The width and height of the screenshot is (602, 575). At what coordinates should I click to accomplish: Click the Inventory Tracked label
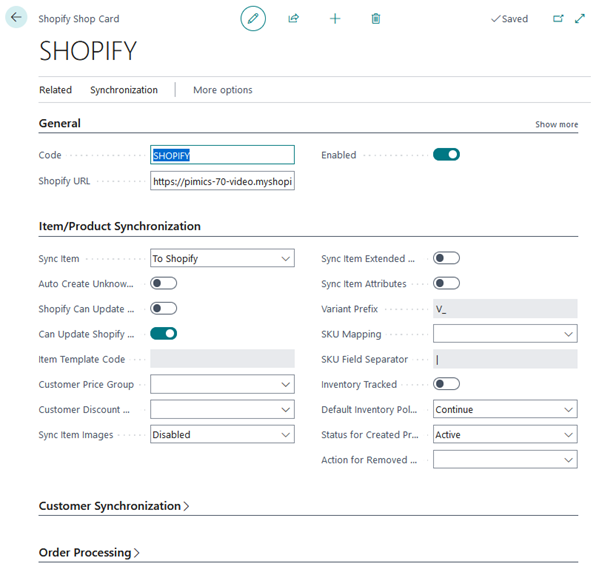[x=359, y=385]
